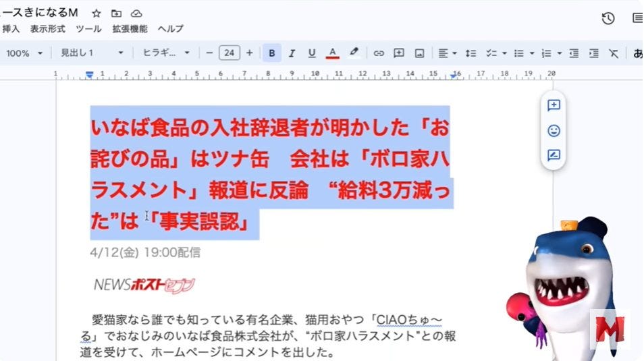The width and height of the screenshot is (644, 361).
Task: Insert an image from toolbar
Action: [419, 53]
